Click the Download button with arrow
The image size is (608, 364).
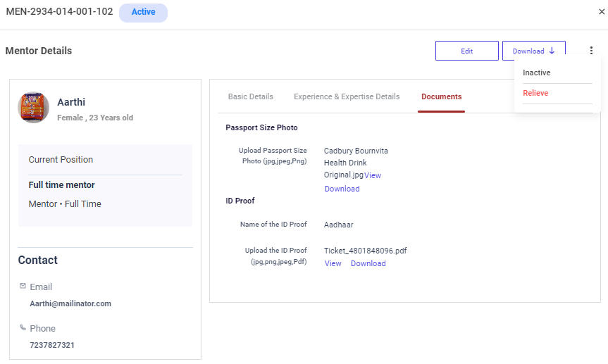click(533, 51)
